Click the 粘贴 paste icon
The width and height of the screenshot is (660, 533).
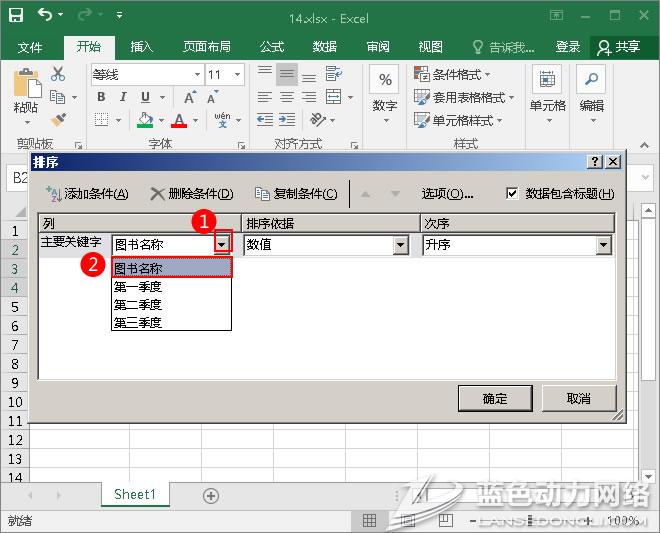click(27, 85)
